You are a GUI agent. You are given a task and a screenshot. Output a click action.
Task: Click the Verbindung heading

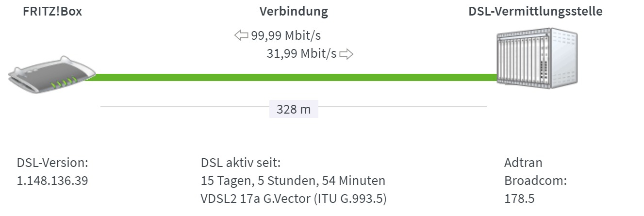pos(294,12)
